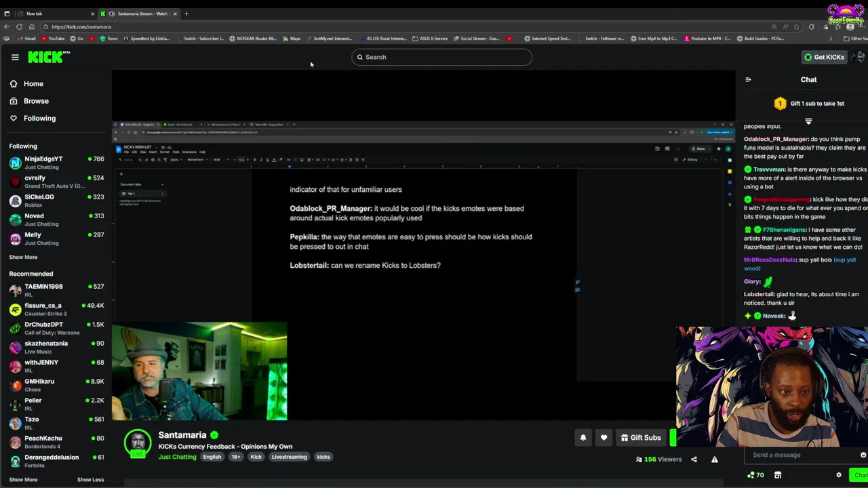Viewport: 868px width, 488px height.
Task: Open DrChubzDPT recommended channel
Action: pyautogui.click(x=56, y=328)
